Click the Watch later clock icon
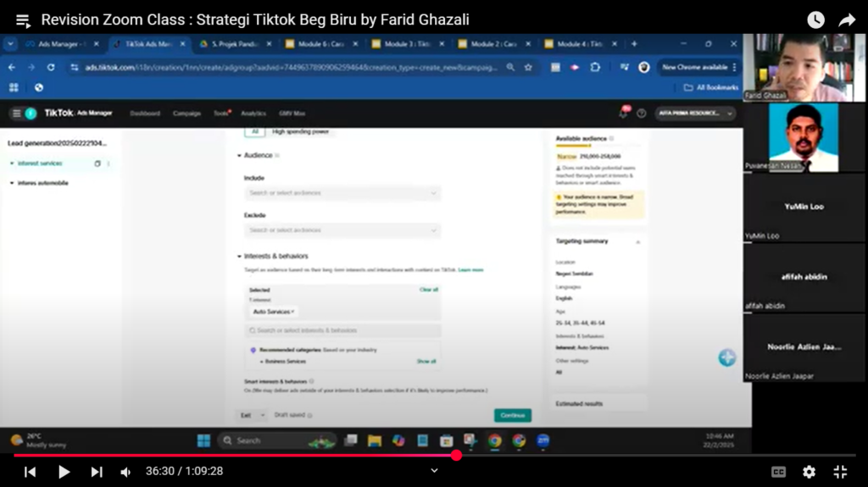This screenshot has height=487, width=868. tap(815, 20)
